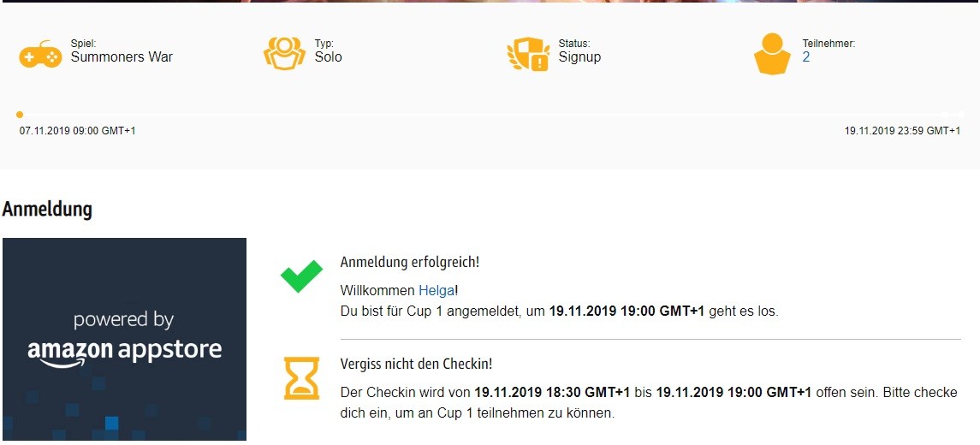Click the end date 19.11.2019 23:59 label
Screen dimensions: 980x445
pos(902,131)
